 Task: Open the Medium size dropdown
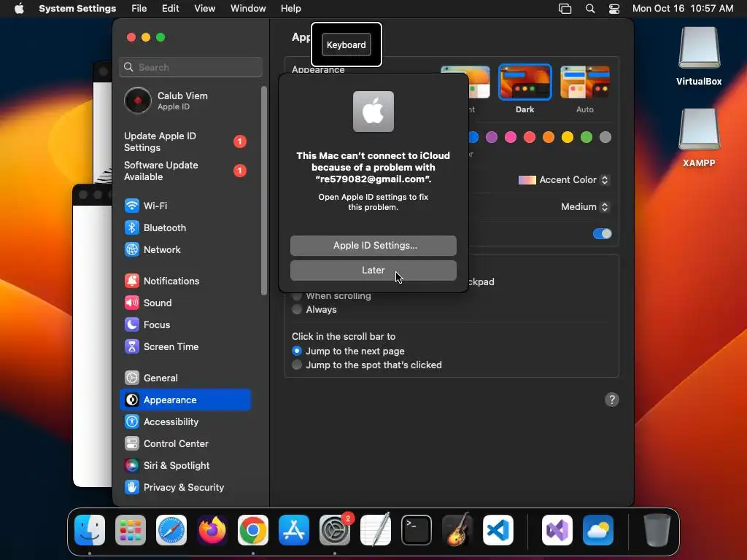585,206
